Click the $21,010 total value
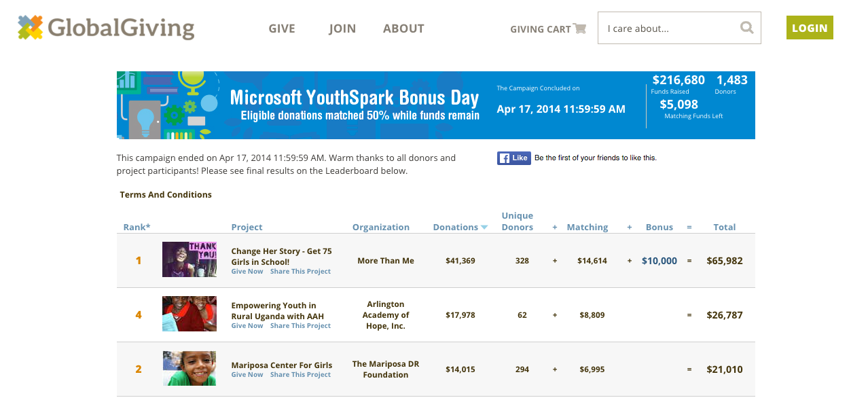The image size is (868, 400). (725, 369)
